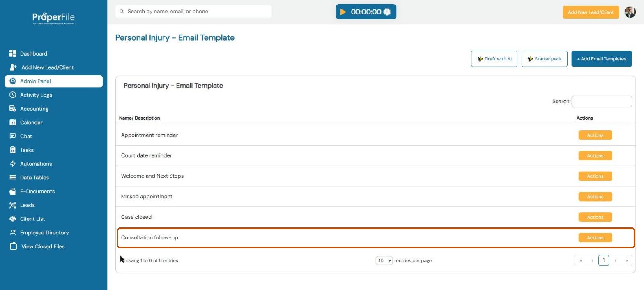Click the View Closed Files icon
This screenshot has height=290, width=644.
(x=13, y=246)
